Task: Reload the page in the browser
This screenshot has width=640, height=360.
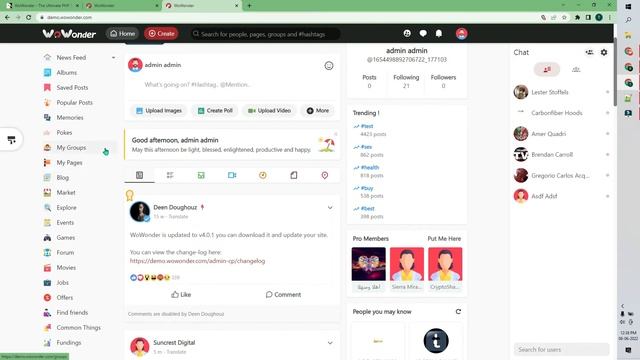Action: (29, 18)
